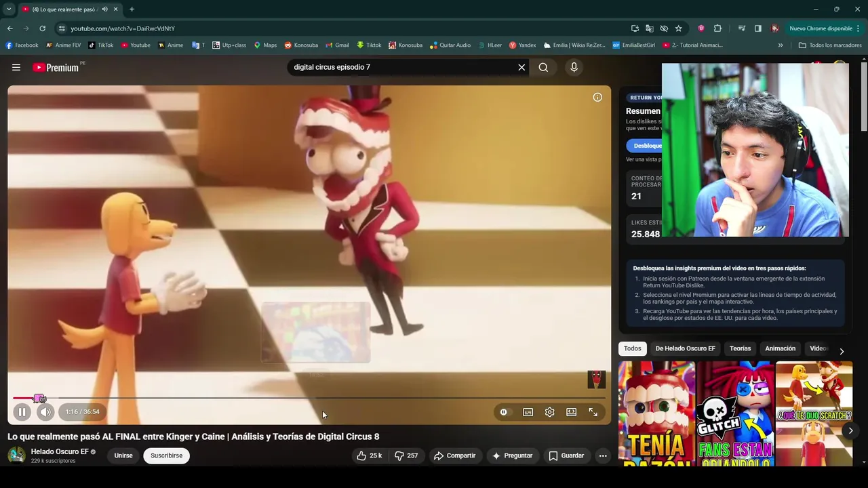The width and height of the screenshot is (868, 488).
Task: Click the media controls icon in toolbar
Action: coord(741,28)
